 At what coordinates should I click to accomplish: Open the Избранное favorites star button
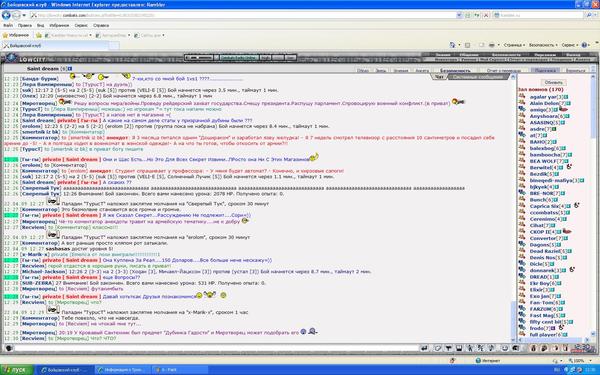pyautogui.click(x=16, y=35)
